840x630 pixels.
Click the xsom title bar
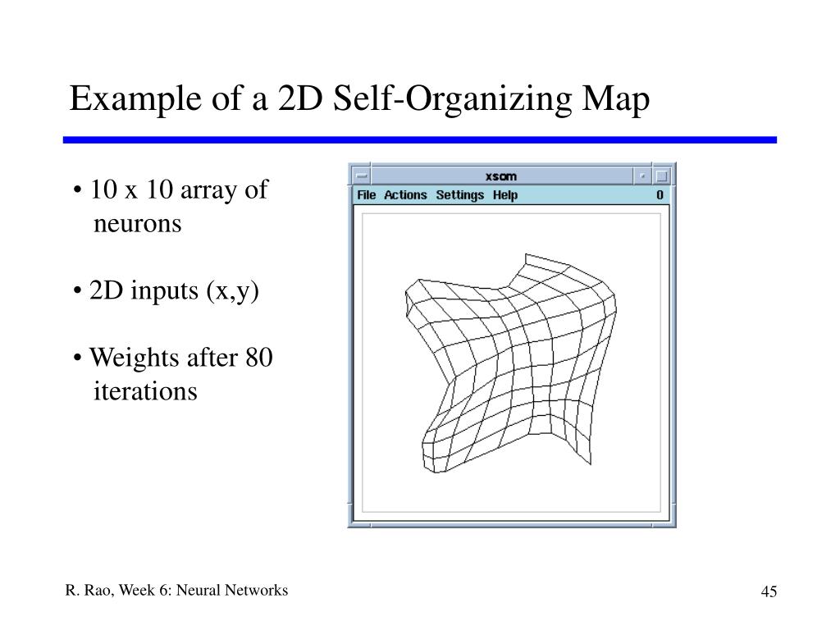pos(502,176)
